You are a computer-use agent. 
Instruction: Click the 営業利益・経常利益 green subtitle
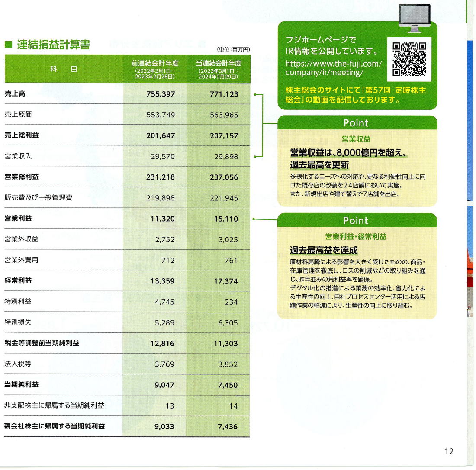coord(356,237)
